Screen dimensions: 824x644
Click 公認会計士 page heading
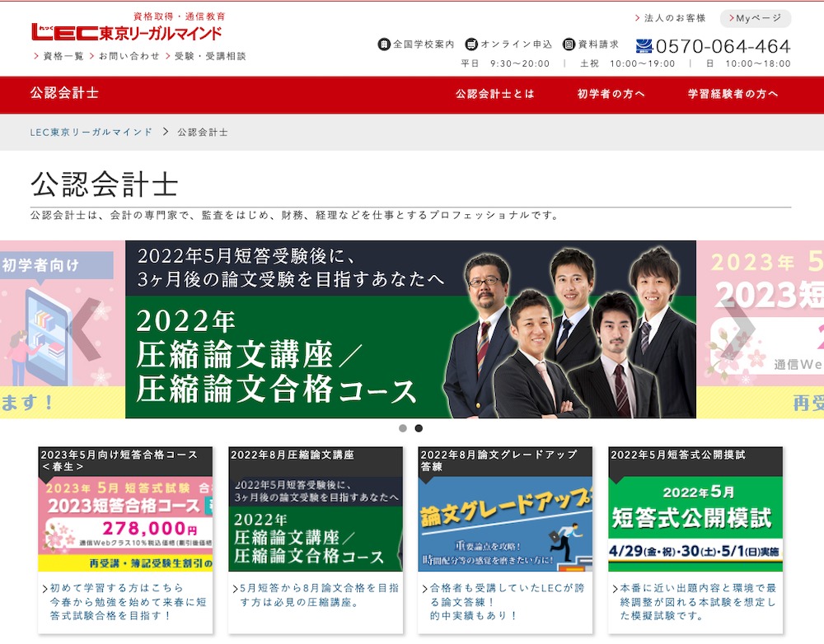[x=104, y=184]
